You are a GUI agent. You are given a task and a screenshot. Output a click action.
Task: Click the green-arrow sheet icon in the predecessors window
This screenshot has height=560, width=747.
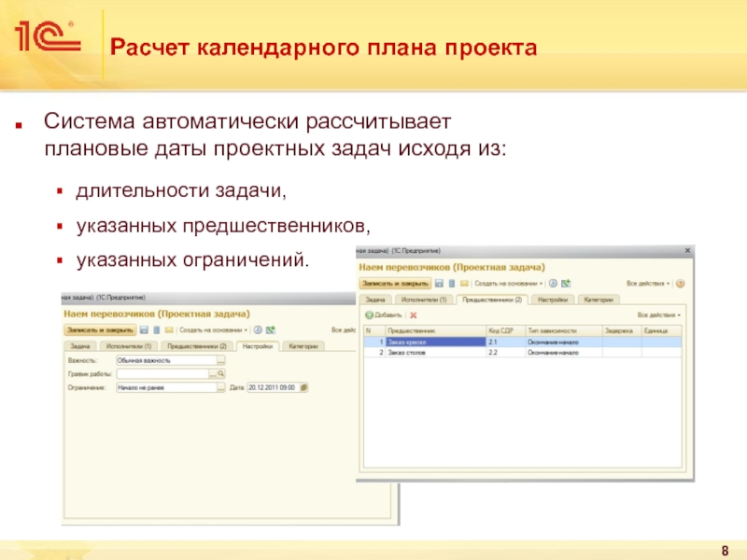(566, 283)
